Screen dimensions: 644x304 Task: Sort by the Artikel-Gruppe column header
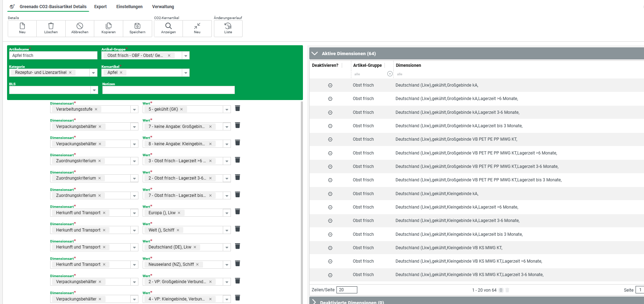(x=368, y=65)
